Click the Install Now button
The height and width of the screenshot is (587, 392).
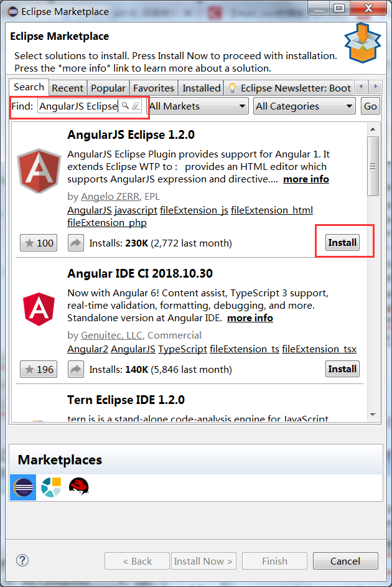click(203, 561)
